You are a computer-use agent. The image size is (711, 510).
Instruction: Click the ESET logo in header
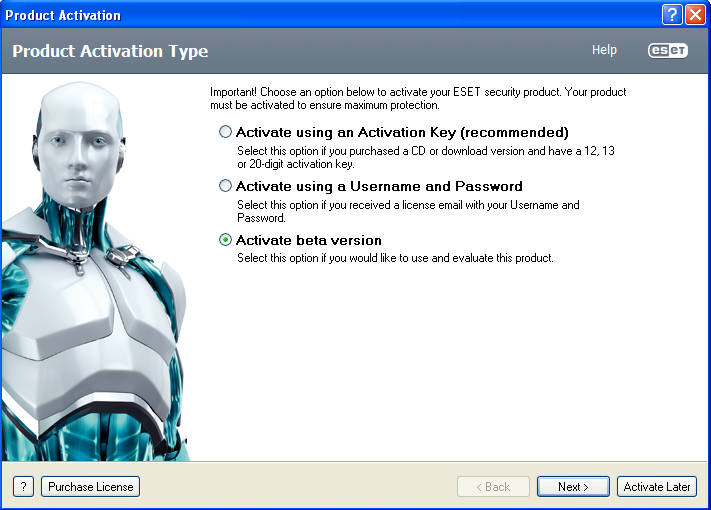(667, 50)
